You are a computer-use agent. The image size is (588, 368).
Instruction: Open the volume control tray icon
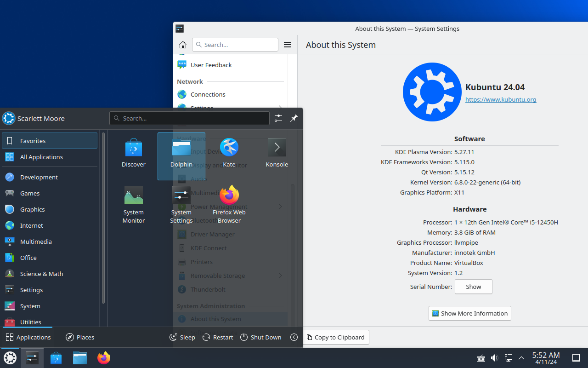coord(495,358)
